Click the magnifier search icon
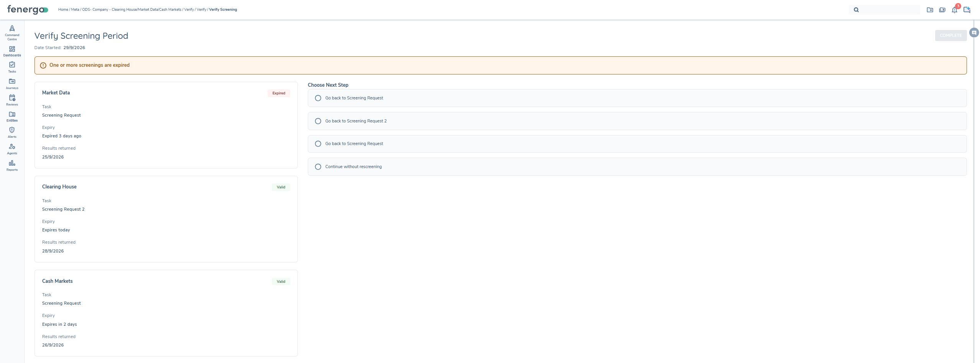This screenshot has width=980, height=363. click(x=856, y=10)
